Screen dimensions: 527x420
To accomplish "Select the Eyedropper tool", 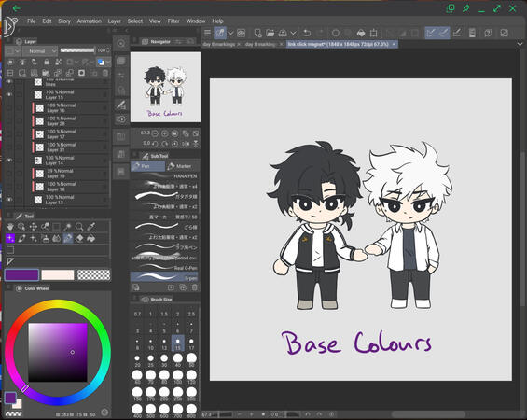I will 90,226.
